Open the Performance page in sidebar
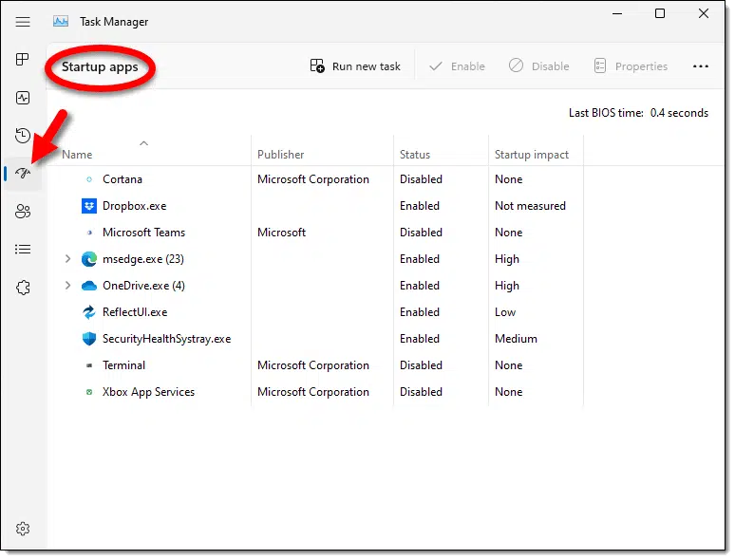 pyautogui.click(x=23, y=98)
